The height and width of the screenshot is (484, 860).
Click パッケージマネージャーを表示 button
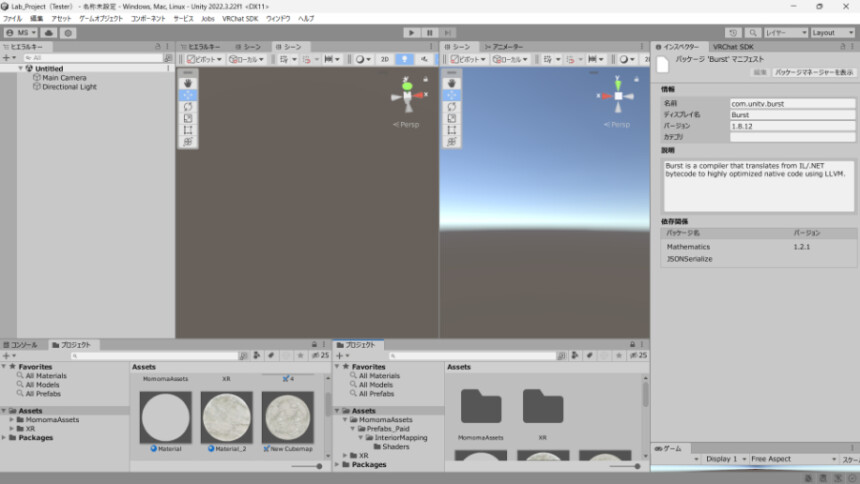[813, 72]
